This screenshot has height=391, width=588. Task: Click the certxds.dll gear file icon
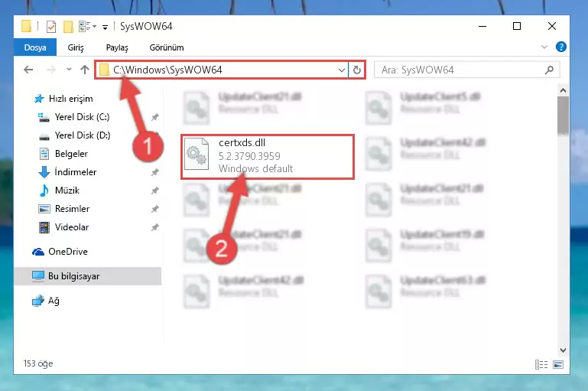click(x=197, y=155)
